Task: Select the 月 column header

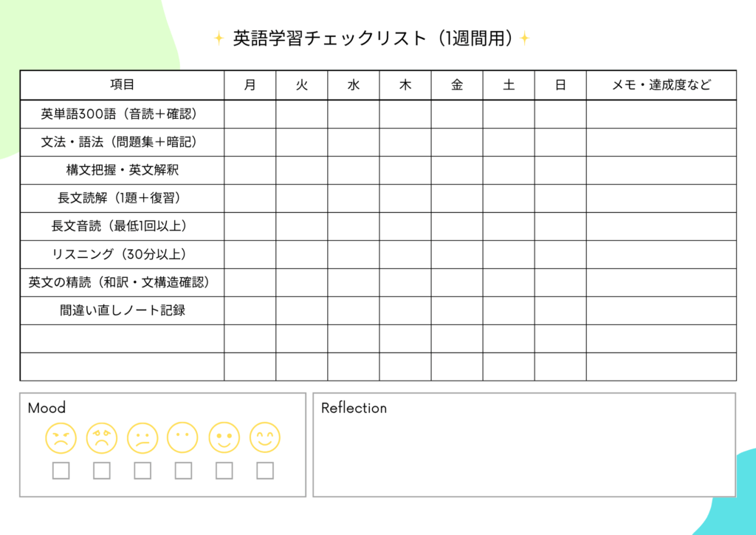Action: tap(250, 85)
